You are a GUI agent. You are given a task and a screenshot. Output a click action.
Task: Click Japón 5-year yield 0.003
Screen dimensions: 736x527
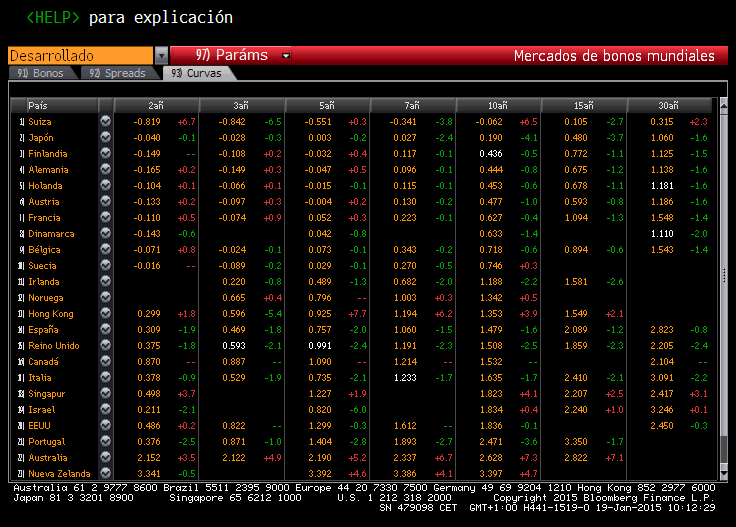click(x=320, y=137)
